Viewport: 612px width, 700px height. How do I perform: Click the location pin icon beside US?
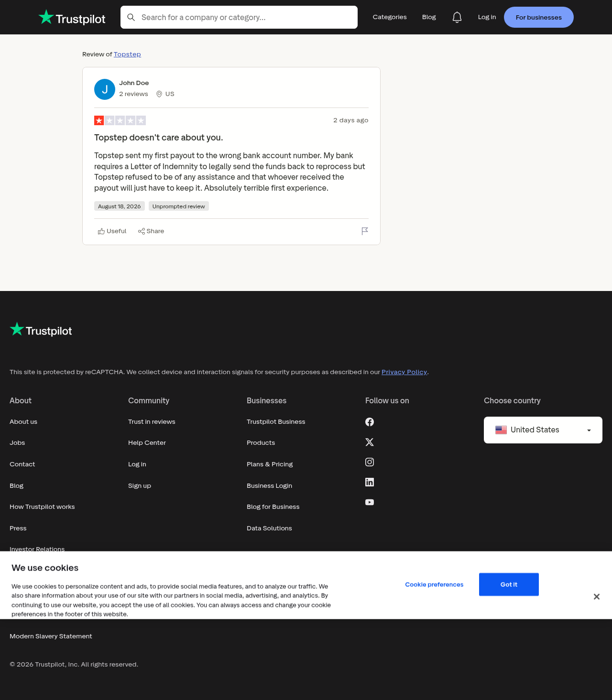(159, 94)
